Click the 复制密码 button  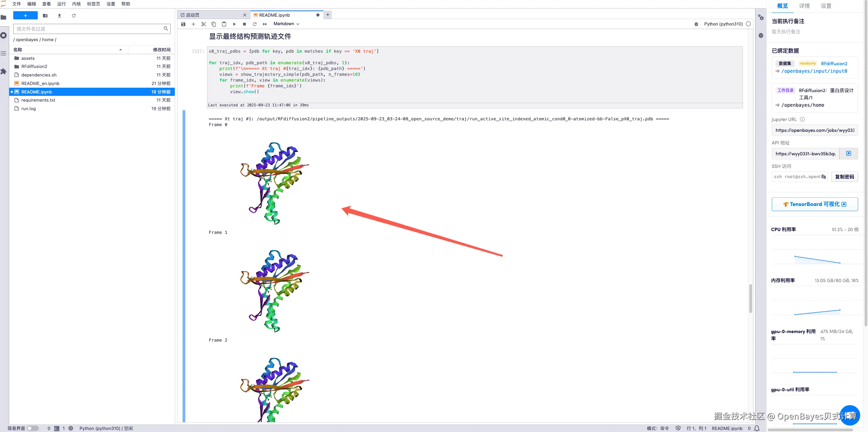click(845, 177)
